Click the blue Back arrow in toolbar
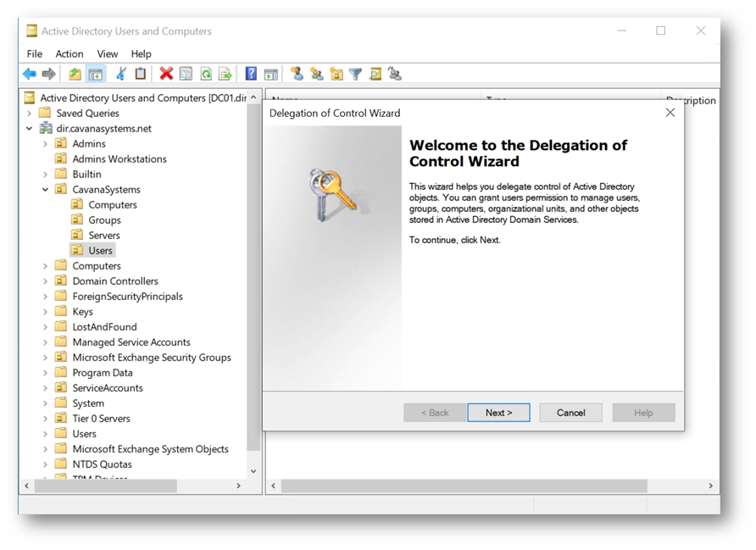 point(30,75)
